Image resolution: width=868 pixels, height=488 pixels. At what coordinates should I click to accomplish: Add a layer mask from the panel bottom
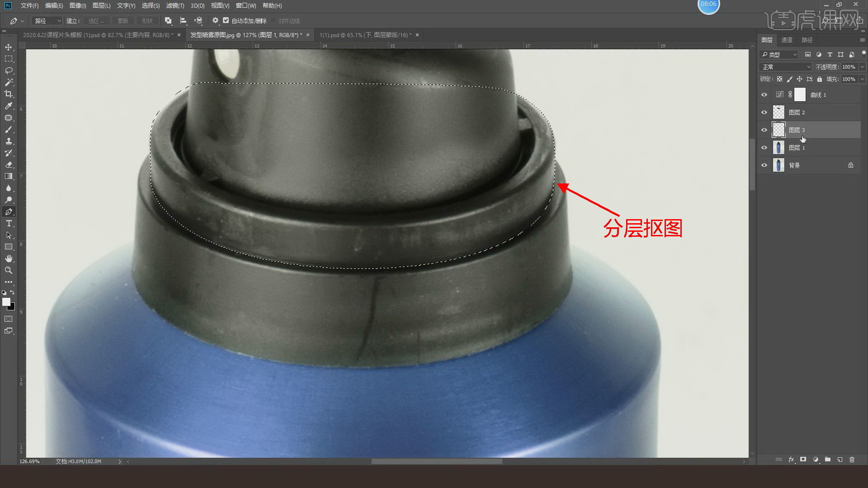point(803,460)
